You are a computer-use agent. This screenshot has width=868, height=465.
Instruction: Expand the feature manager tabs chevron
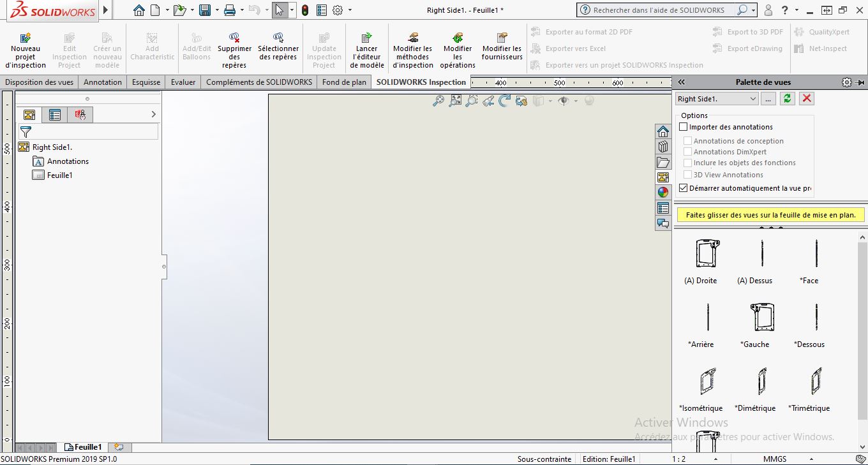coord(153,114)
